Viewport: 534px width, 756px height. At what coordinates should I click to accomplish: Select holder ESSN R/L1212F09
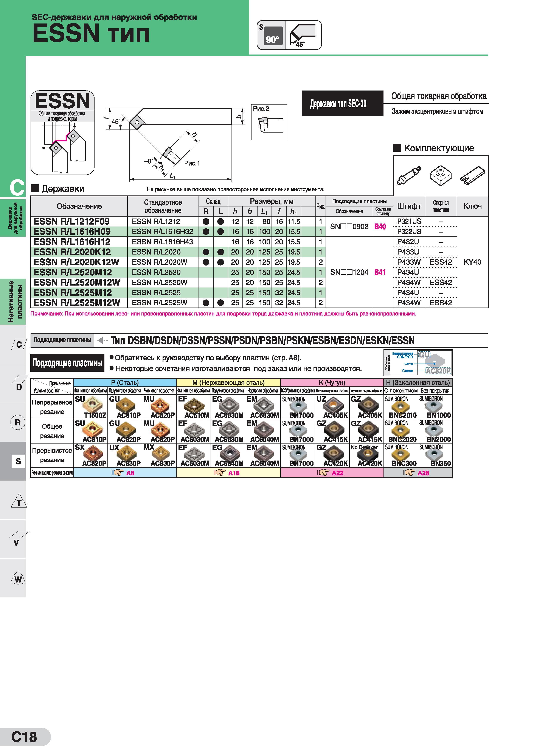click(71, 221)
